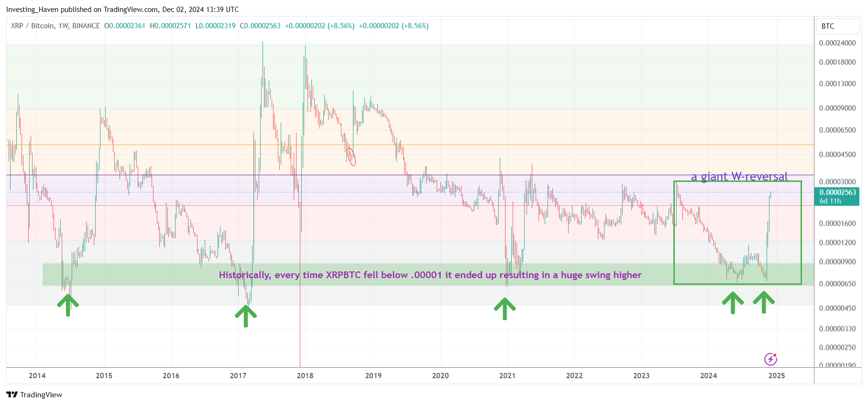This screenshot has height=405, width=868.
Task: Click the 2021 label on the time axis
Action: pos(507,375)
